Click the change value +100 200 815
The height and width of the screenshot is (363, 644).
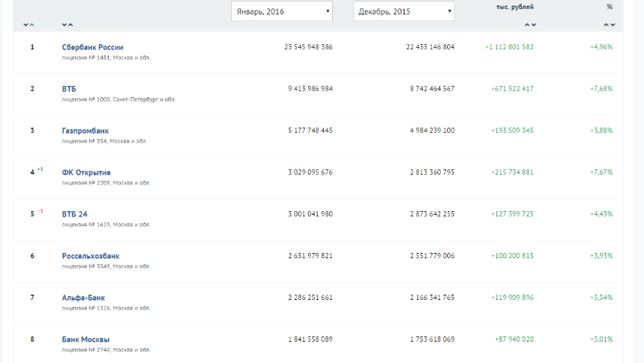512,256
